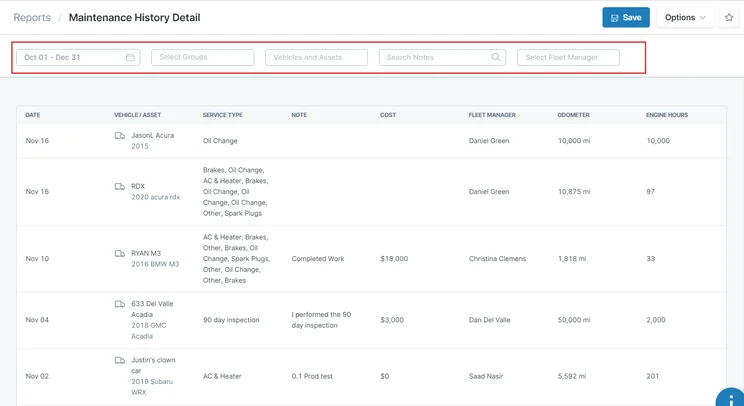Click the ENGINE HOURS column header
This screenshot has width=744, height=406.
tap(667, 115)
